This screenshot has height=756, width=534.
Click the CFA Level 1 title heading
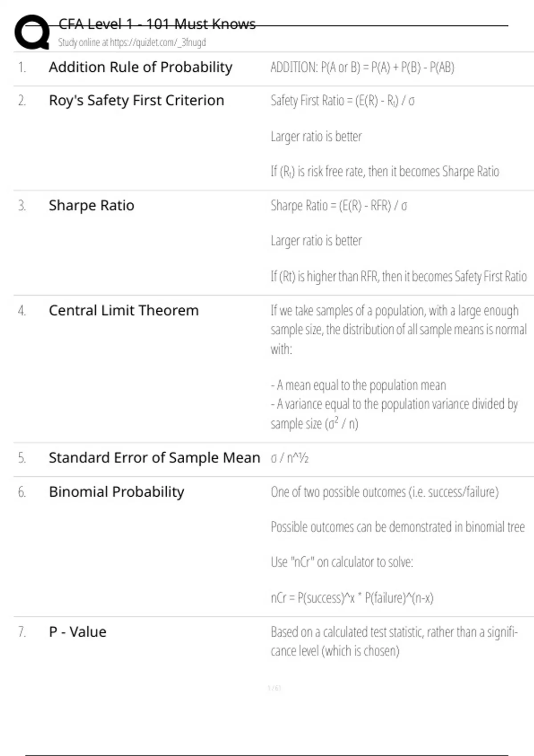[x=157, y=24]
